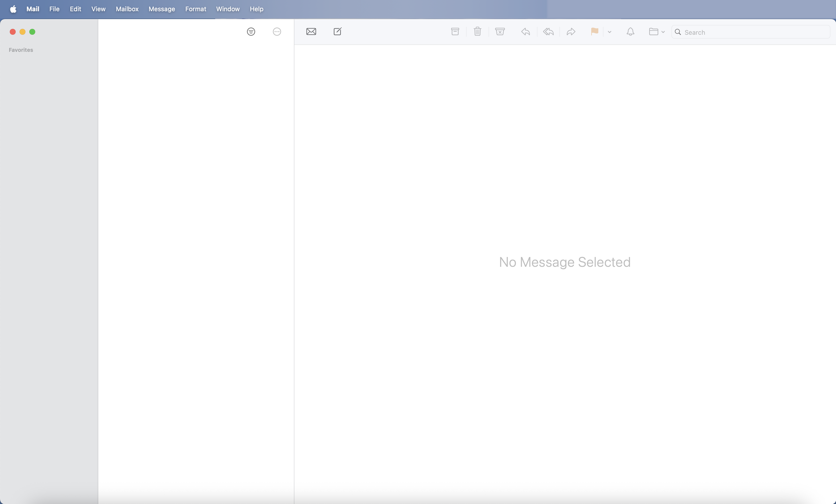Close the Mail window
This screenshot has height=504, width=836.
[x=12, y=32]
